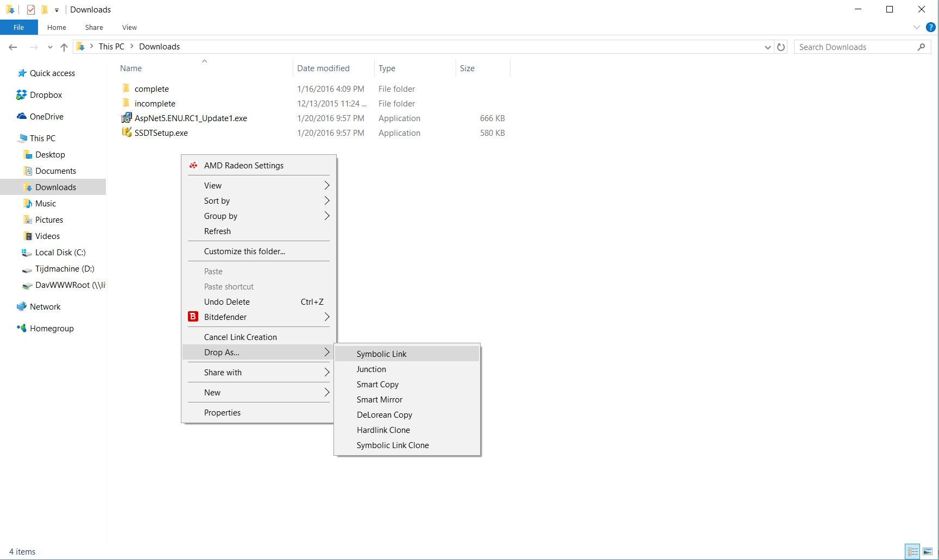The image size is (939, 560).
Task: Expand the ribbon with the chevron
Action: tap(916, 27)
